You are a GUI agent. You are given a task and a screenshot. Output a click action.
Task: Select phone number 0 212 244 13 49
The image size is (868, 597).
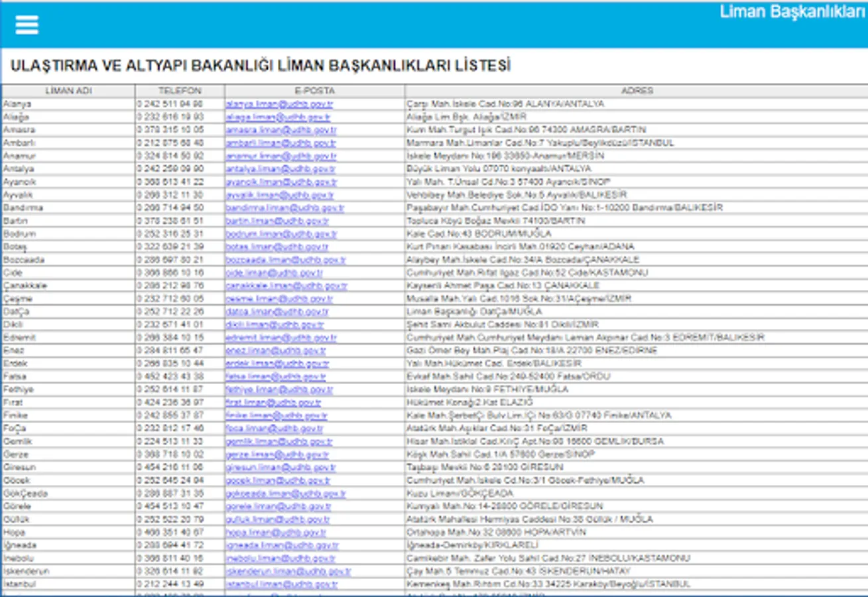click(x=170, y=584)
